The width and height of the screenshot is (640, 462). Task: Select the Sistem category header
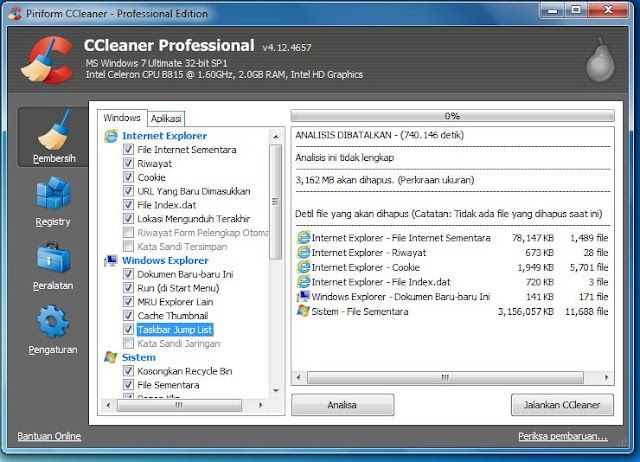coord(138,357)
